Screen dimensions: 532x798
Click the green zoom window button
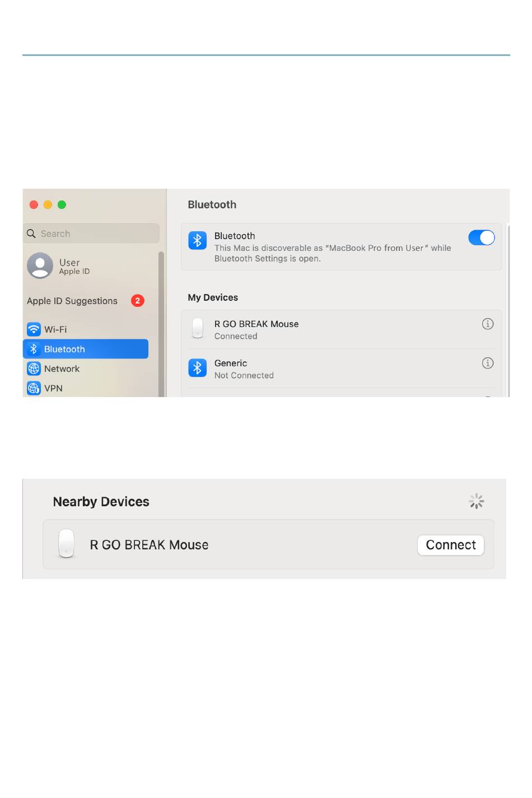point(62,205)
